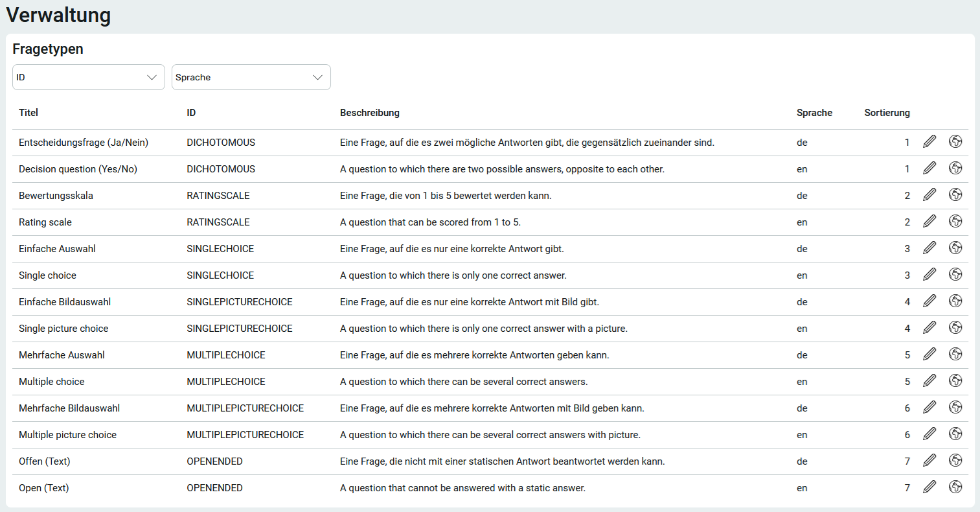Click the MULTIPLEPICTURECHOICE ID in English row
The width and height of the screenshot is (980, 512).
pyautogui.click(x=245, y=435)
